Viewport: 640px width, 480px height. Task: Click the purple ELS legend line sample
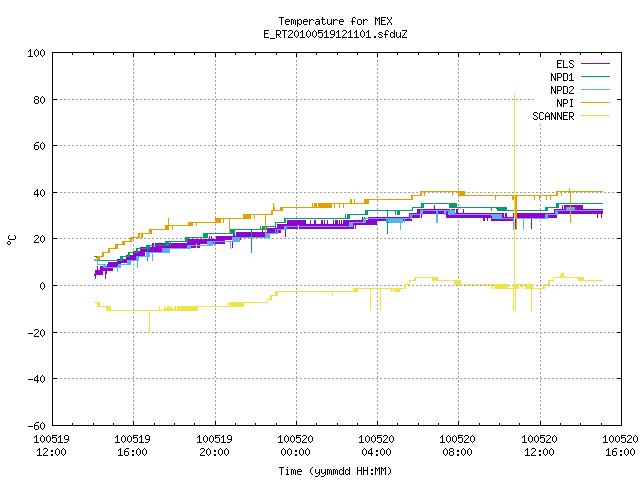click(x=595, y=64)
